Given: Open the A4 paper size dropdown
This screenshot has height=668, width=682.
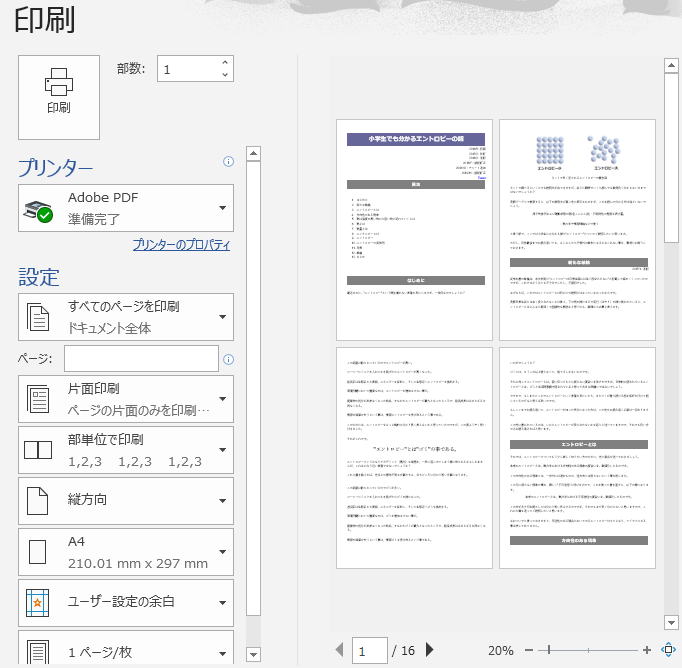Looking at the screenshot, I should [x=126, y=552].
